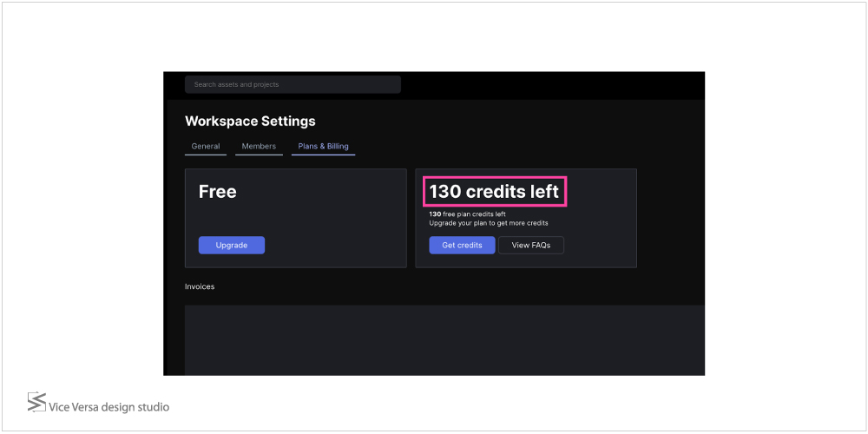Click the dark top bar beside the search field
The image size is (868, 434).
click(547, 84)
